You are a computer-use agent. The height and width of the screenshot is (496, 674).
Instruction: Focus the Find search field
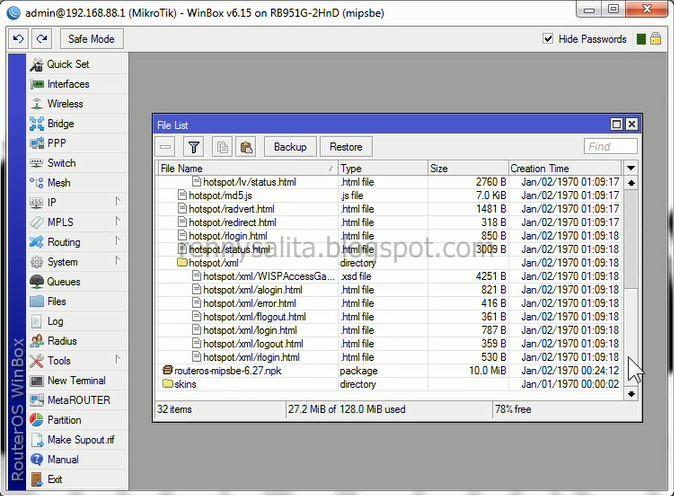[610, 147]
